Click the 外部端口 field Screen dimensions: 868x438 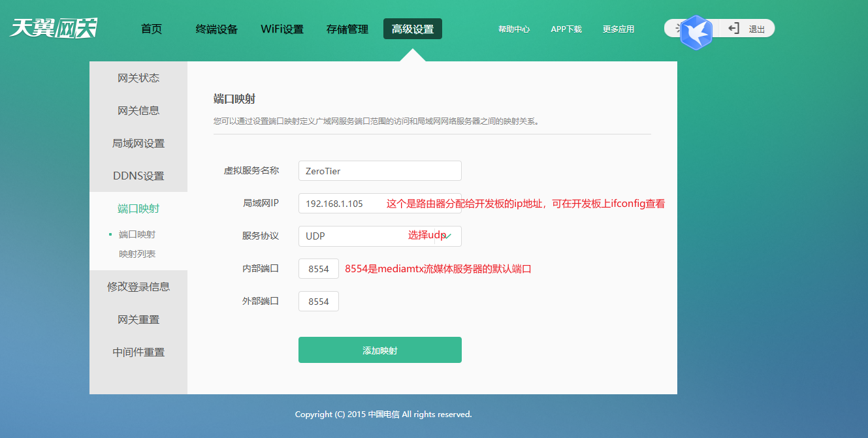pyautogui.click(x=319, y=302)
